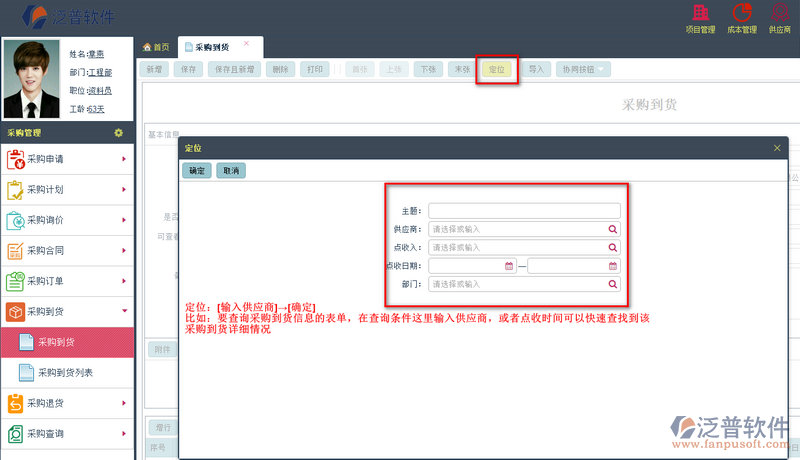Screen dimensions: 800x460
Task: Click the 采购计划 sidebar icon
Action: point(15,190)
